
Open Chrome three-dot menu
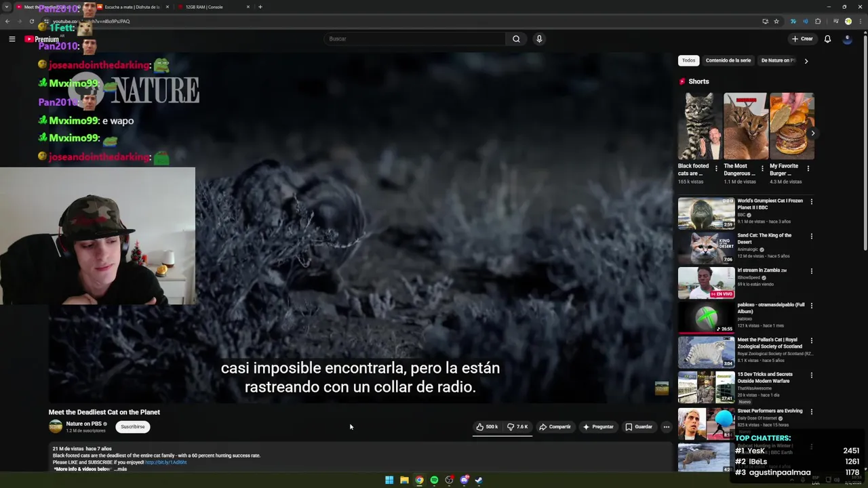click(861, 21)
